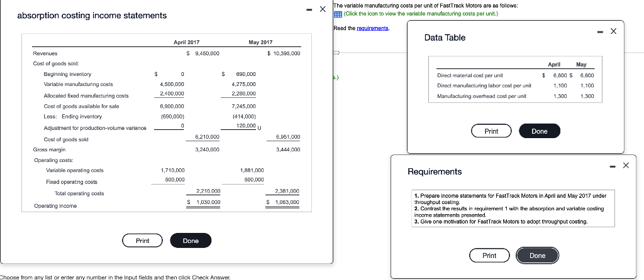Click the 'Beginning inventory' row label
644x280 pixels.
[68, 74]
